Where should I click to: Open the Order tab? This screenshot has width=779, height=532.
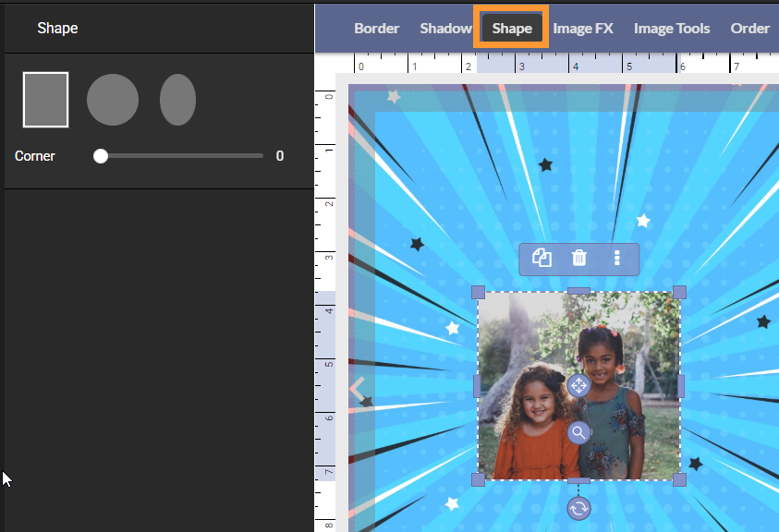749,29
